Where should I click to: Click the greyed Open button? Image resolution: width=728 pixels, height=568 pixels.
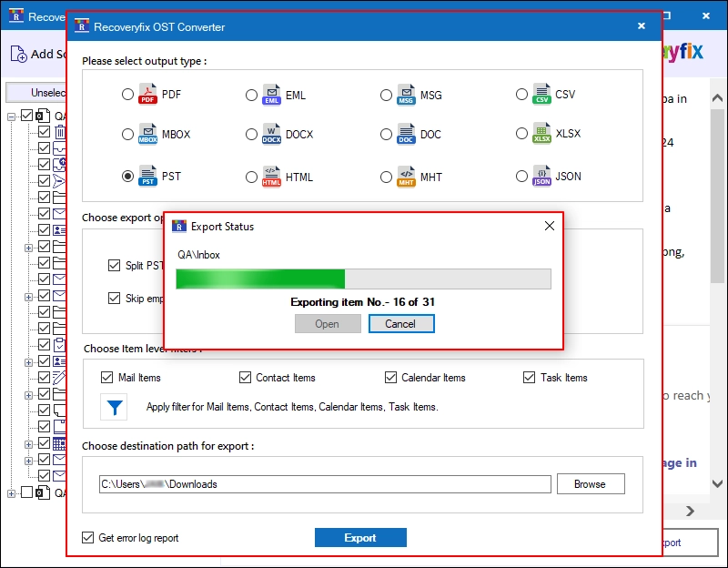(x=328, y=323)
